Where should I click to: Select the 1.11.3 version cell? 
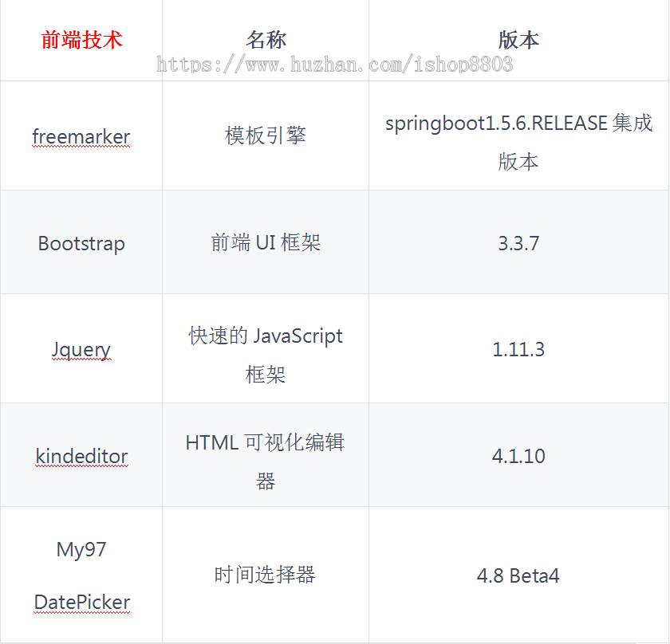point(518,349)
